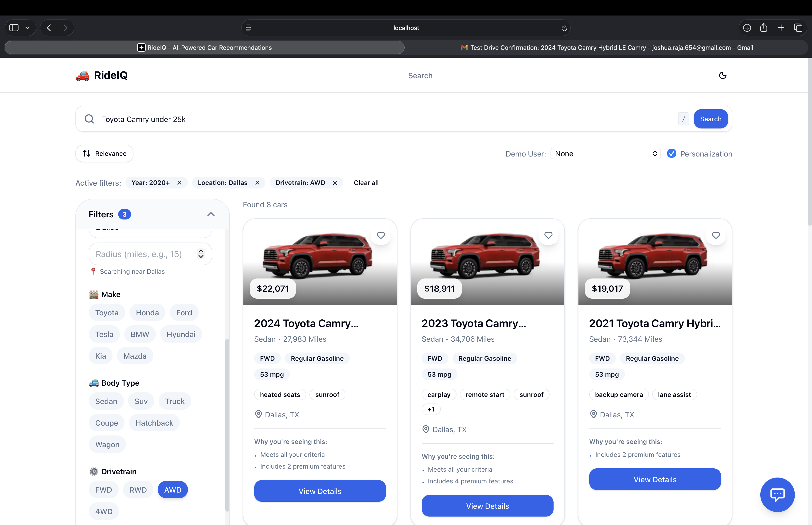Toggle dark mode moon icon
Screen dimensions: 812x525
point(722,75)
